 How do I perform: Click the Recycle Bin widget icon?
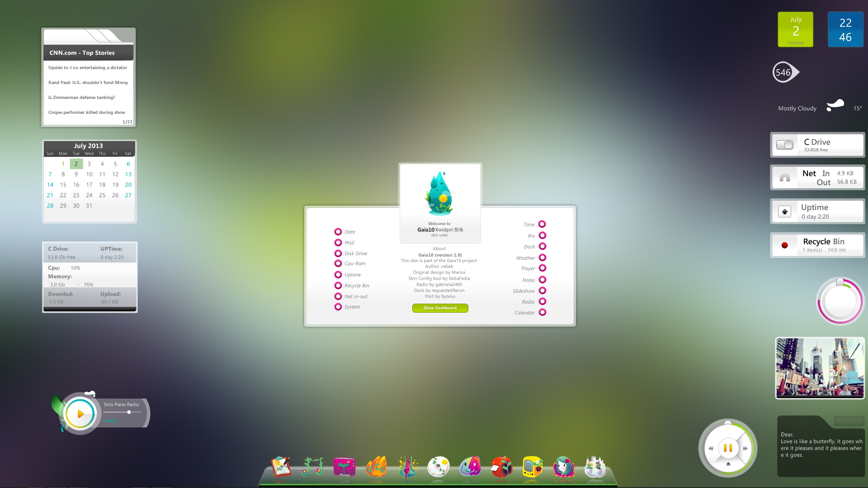(x=784, y=244)
